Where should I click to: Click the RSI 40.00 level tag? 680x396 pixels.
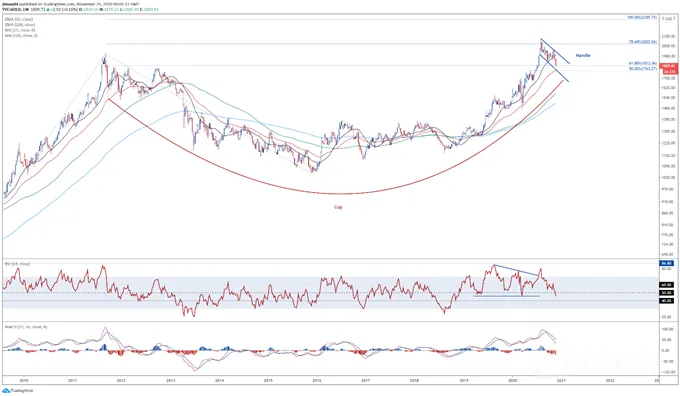click(666, 301)
